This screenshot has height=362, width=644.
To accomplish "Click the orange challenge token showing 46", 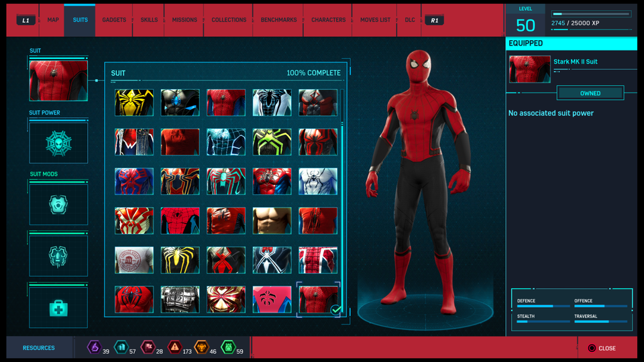I will pos(201,348).
